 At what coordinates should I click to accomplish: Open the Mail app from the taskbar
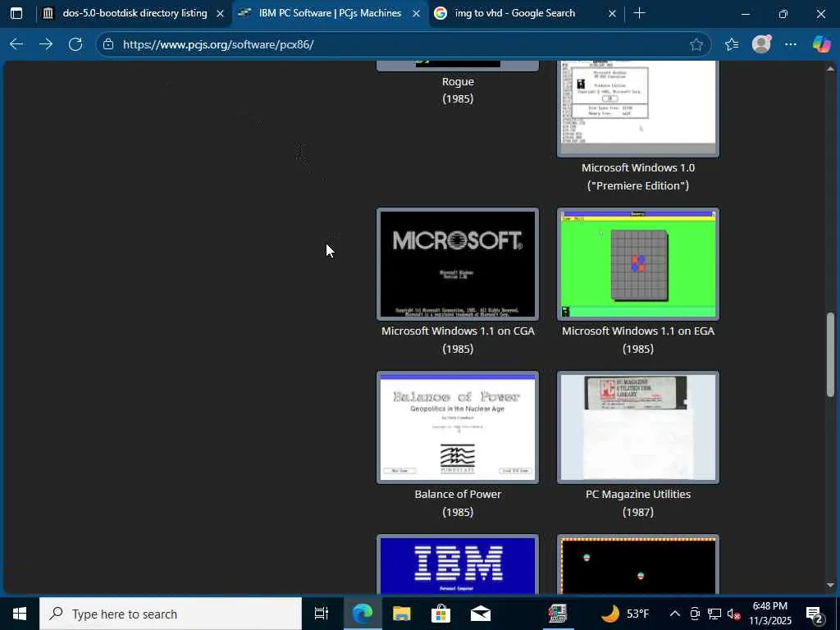click(481, 614)
